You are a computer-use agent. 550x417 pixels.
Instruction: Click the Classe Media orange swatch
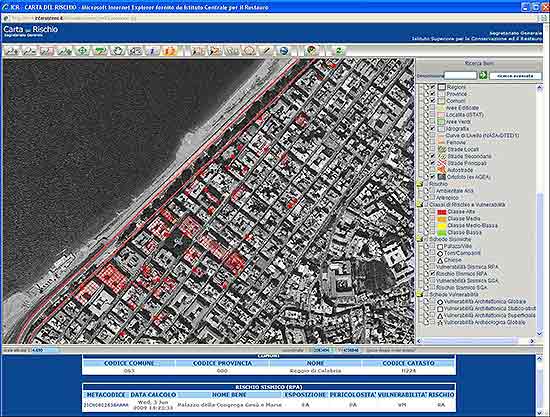(442, 219)
